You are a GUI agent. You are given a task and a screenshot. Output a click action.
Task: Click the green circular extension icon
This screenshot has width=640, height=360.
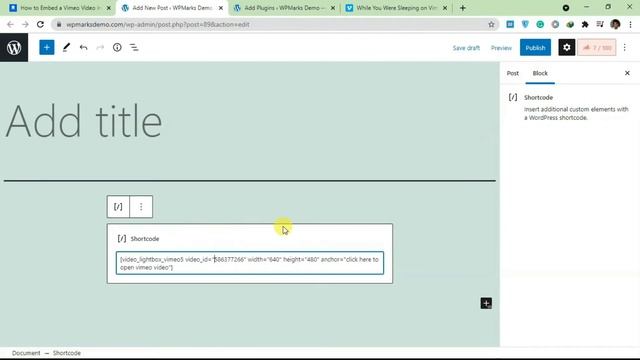click(x=540, y=24)
